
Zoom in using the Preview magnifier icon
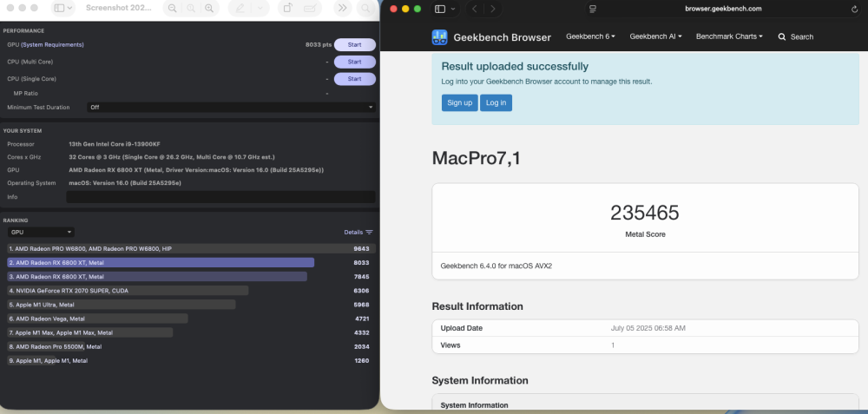(208, 9)
